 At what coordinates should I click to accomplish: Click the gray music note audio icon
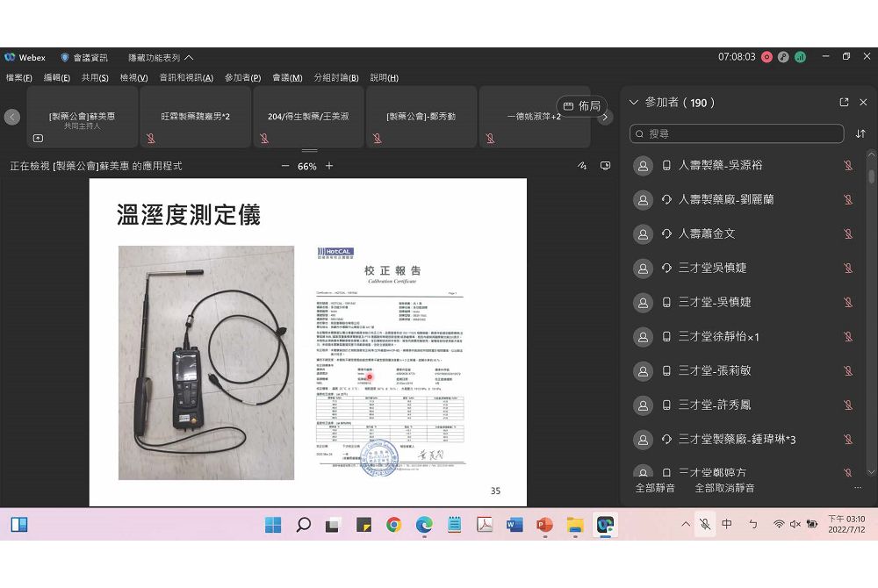coord(783,57)
